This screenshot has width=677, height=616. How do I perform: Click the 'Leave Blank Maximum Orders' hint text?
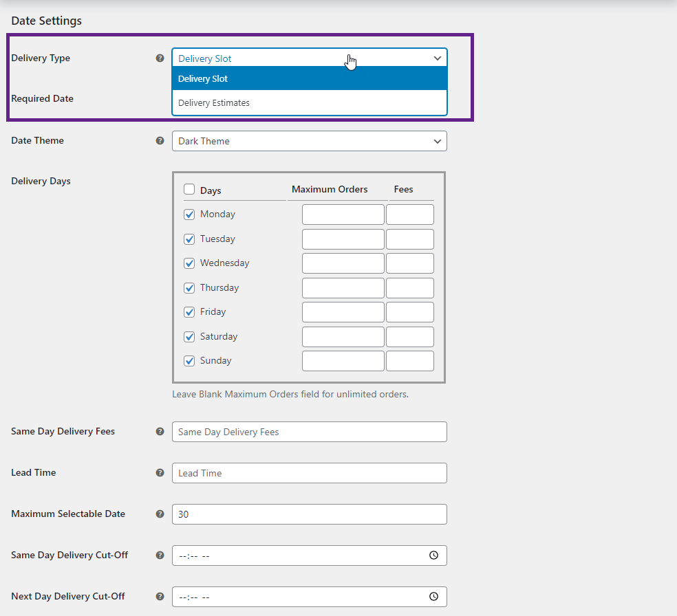(290, 394)
